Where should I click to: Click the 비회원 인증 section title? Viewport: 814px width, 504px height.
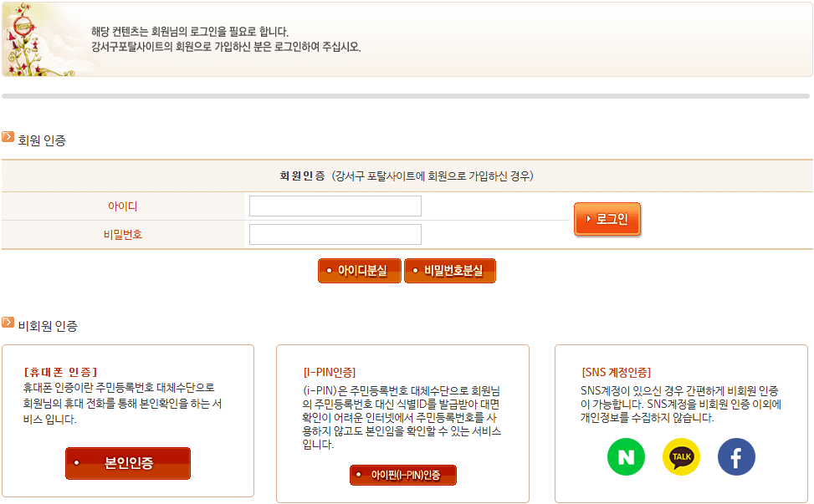pos(48,326)
